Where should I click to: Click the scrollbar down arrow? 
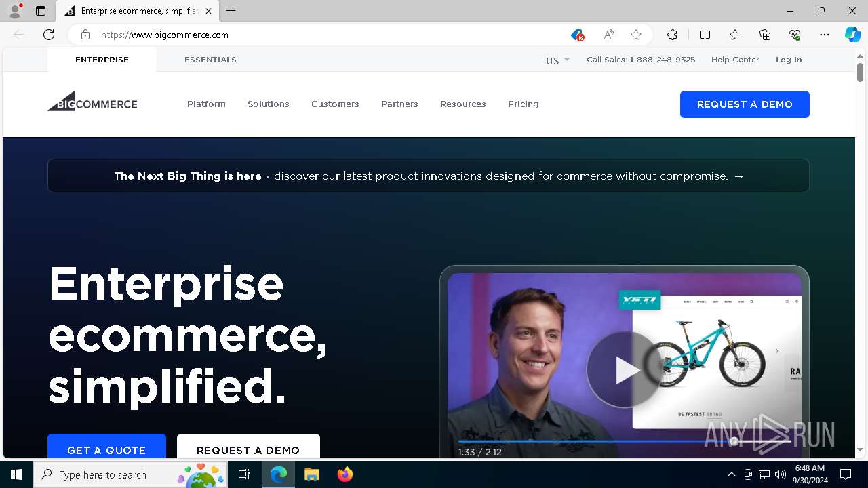pyautogui.click(x=860, y=450)
